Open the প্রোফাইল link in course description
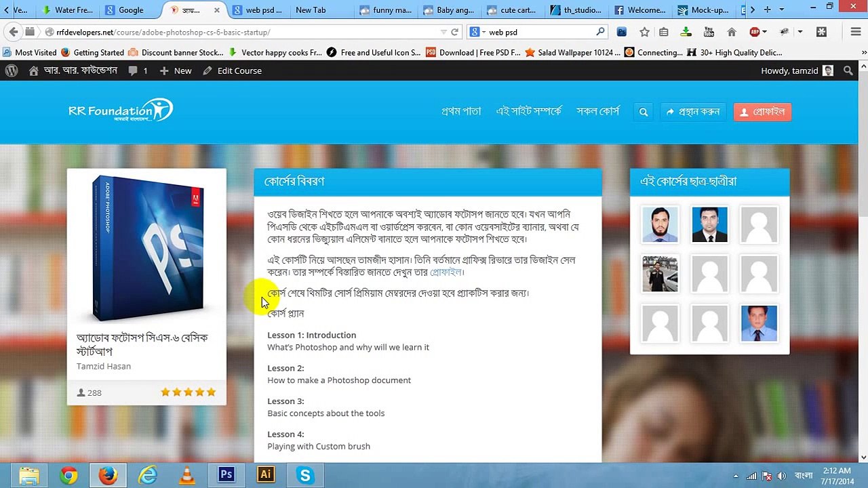The image size is (868, 488). [446, 272]
